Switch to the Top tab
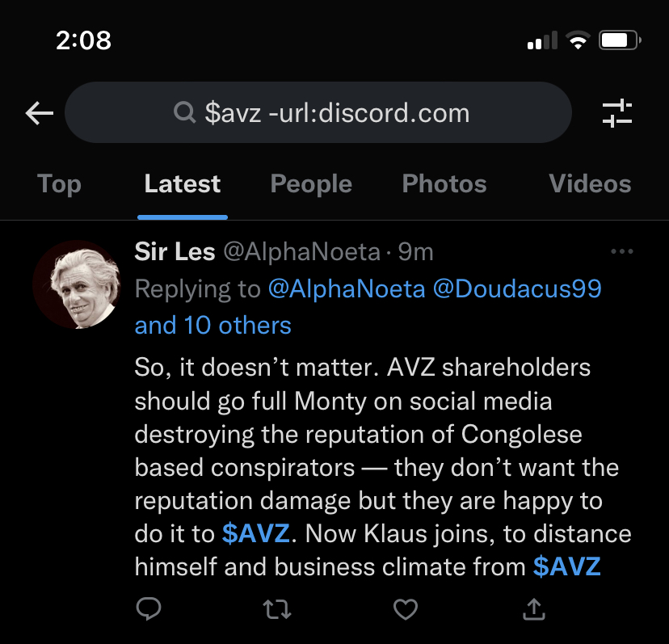 [59, 184]
